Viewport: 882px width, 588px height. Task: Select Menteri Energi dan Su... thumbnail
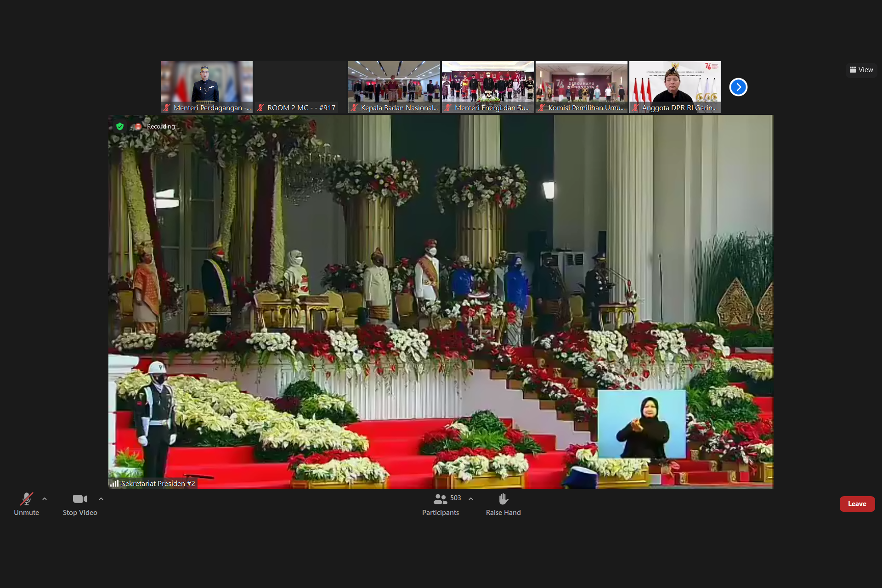pos(487,86)
